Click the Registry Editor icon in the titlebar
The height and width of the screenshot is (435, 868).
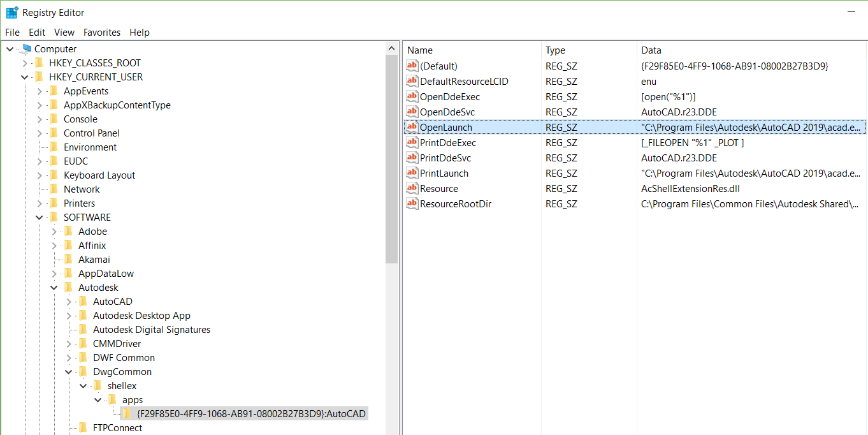(11, 11)
